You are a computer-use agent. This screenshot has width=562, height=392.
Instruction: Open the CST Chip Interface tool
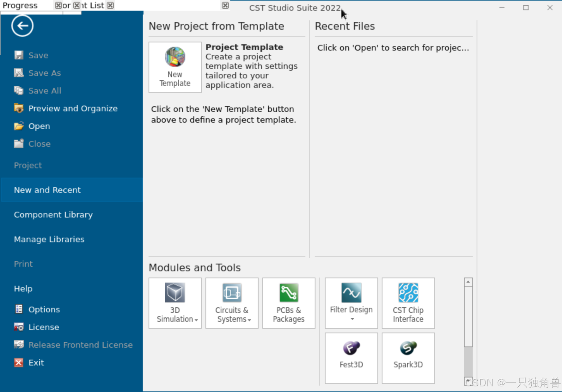(408, 303)
